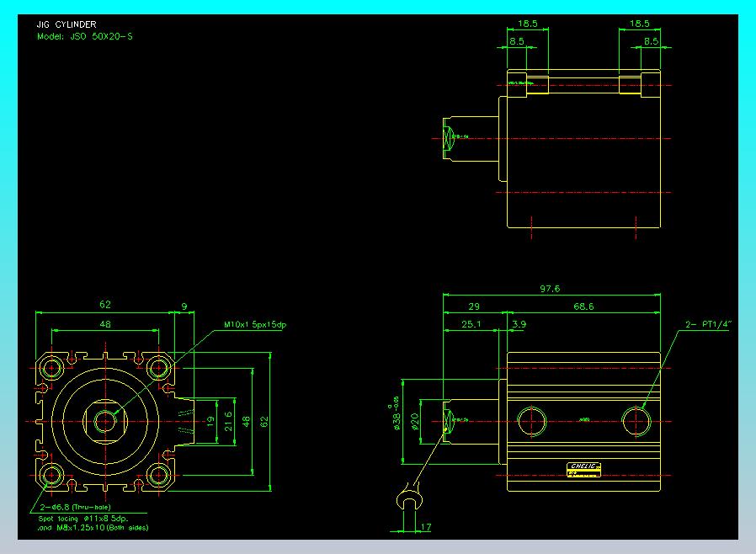Select the 68.6 body length dimension
The image size is (756, 554).
click(x=583, y=306)
